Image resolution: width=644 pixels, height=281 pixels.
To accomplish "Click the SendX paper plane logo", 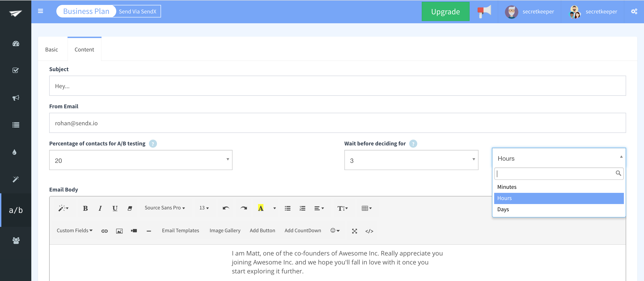I will click(15, 13).
